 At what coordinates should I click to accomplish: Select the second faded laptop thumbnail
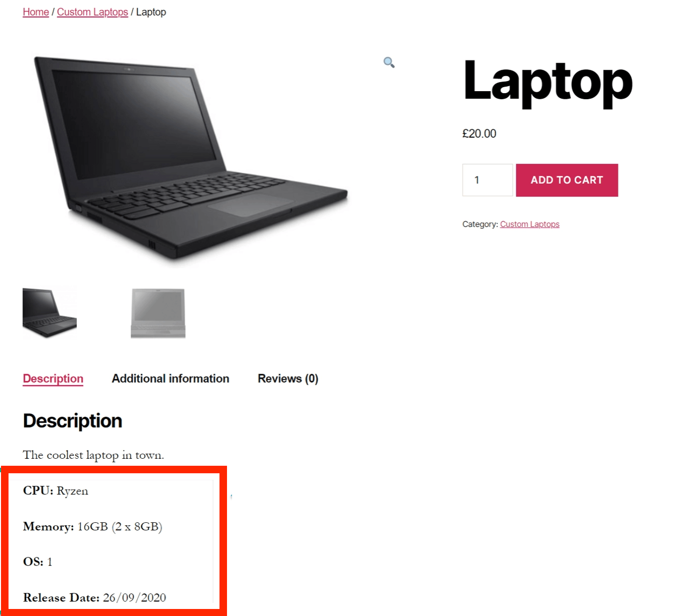(x=158, y=313)
